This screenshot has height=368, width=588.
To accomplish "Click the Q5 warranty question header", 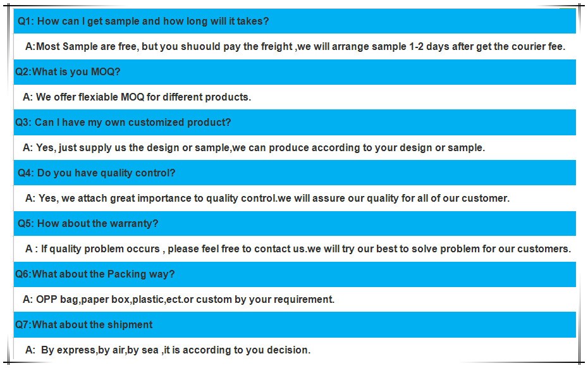I will click(x=88, y=223).
